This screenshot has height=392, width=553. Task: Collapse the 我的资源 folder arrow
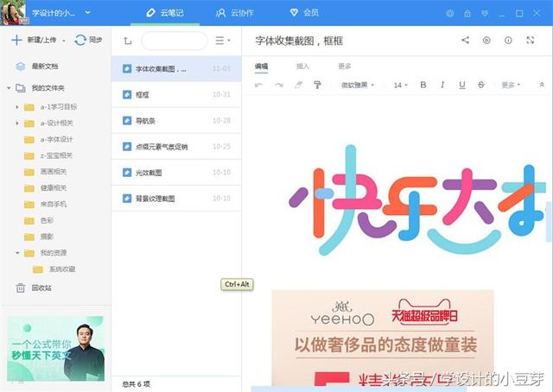click(x=17, y=253)
